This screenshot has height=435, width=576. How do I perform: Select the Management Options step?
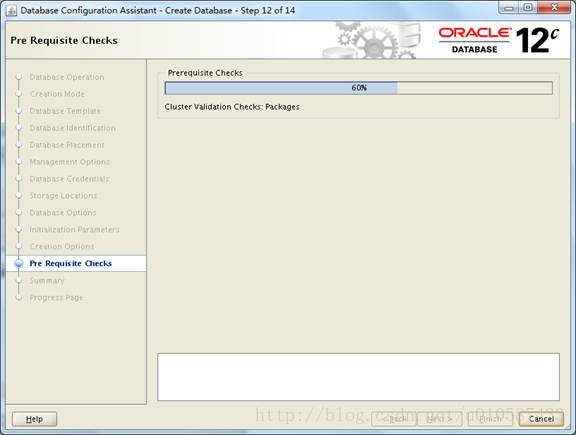[69, 162]
